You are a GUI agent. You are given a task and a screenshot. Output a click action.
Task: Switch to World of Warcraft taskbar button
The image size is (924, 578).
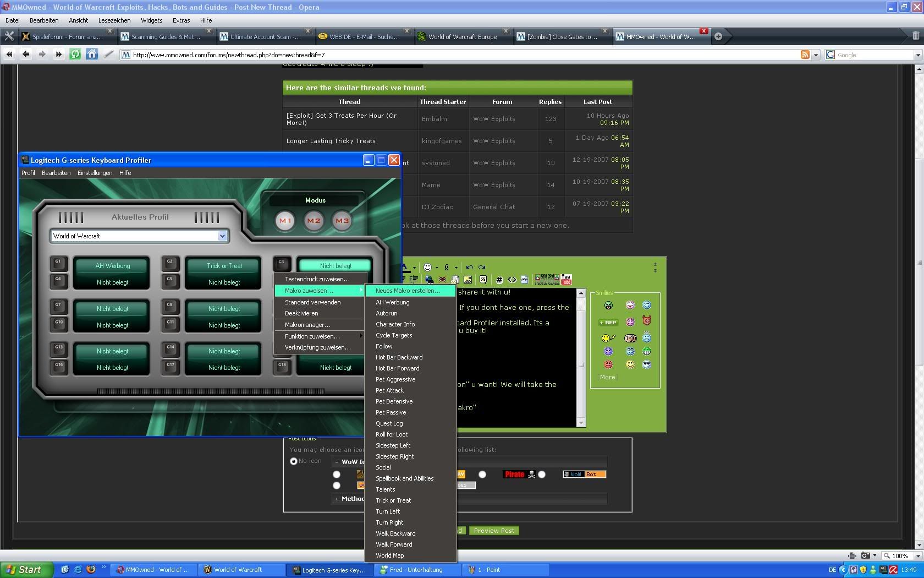click(242, 570)
